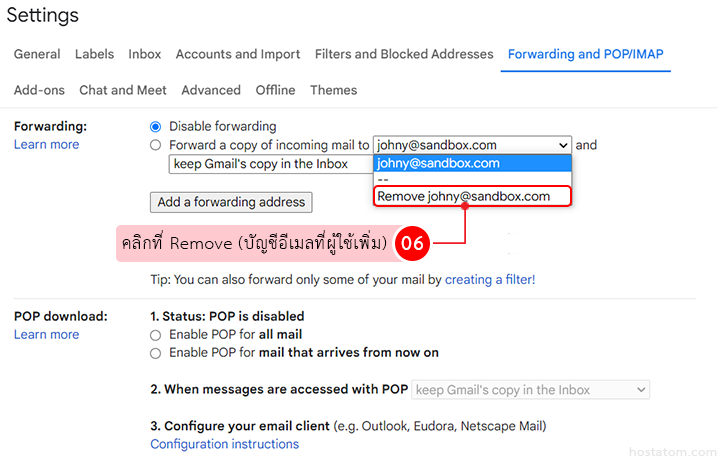720x459 pixels.
Task: Open Learn more under Forwarding
Action: click(x=46, y=145)
